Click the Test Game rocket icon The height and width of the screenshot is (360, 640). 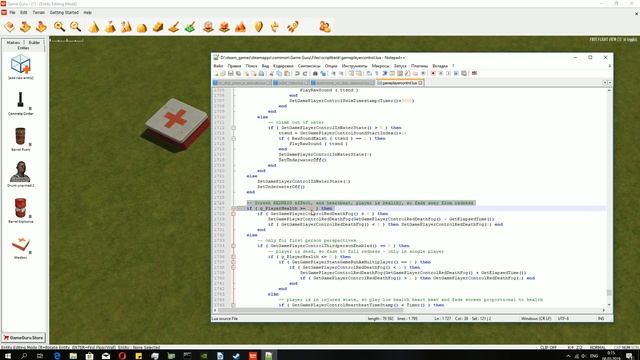(x=293, y=27)
